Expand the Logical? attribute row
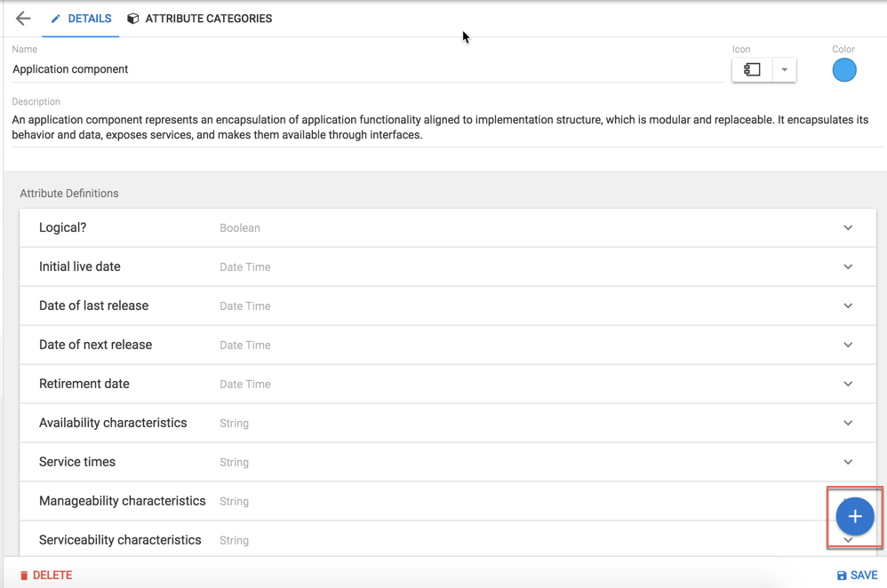 [x=848, y=228]
